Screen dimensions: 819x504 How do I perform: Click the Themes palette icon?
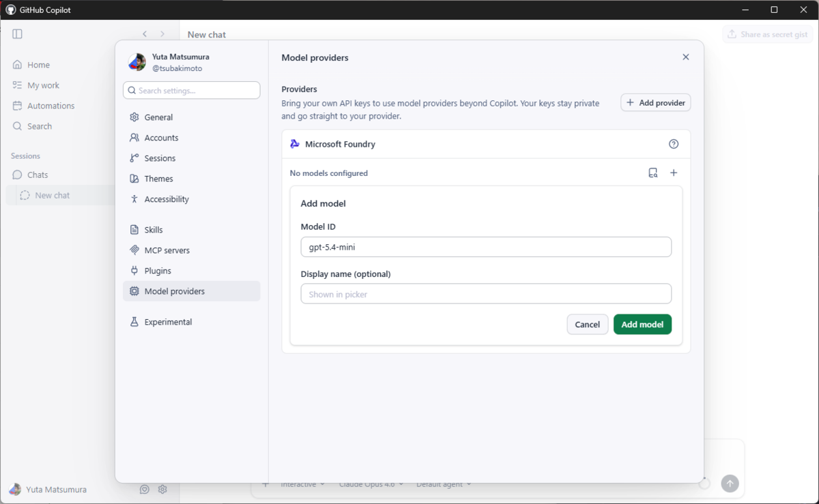[134, 179]
